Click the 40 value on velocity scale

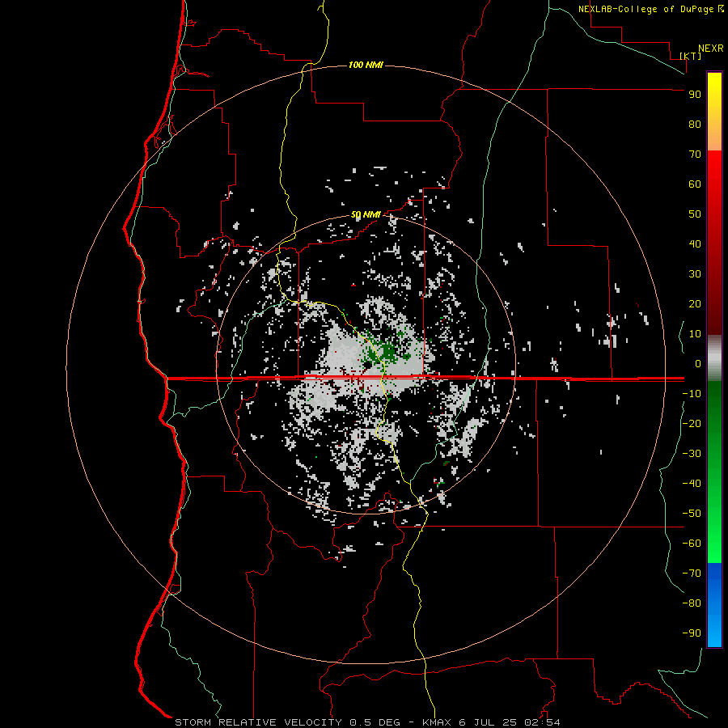tap(695, 243)
